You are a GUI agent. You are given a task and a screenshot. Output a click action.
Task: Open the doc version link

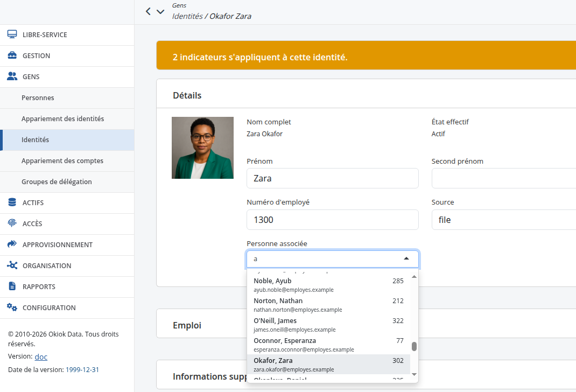click(41, 357)
